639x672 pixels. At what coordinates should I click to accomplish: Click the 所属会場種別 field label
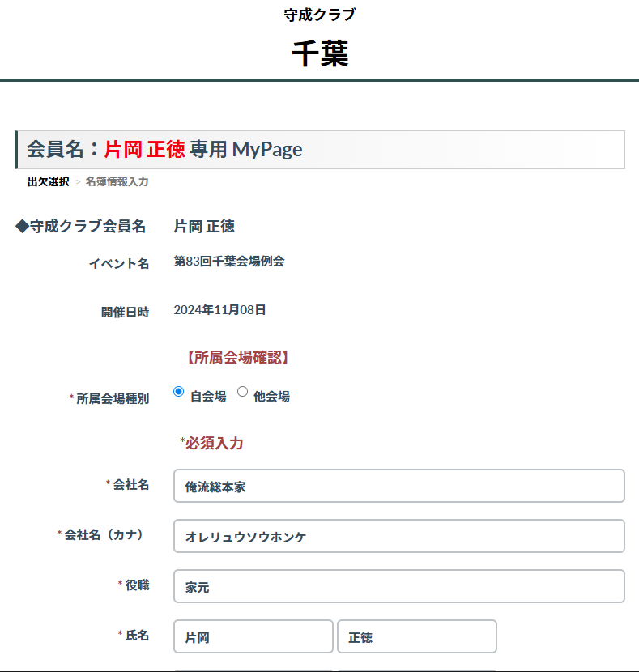coord(109,398)
